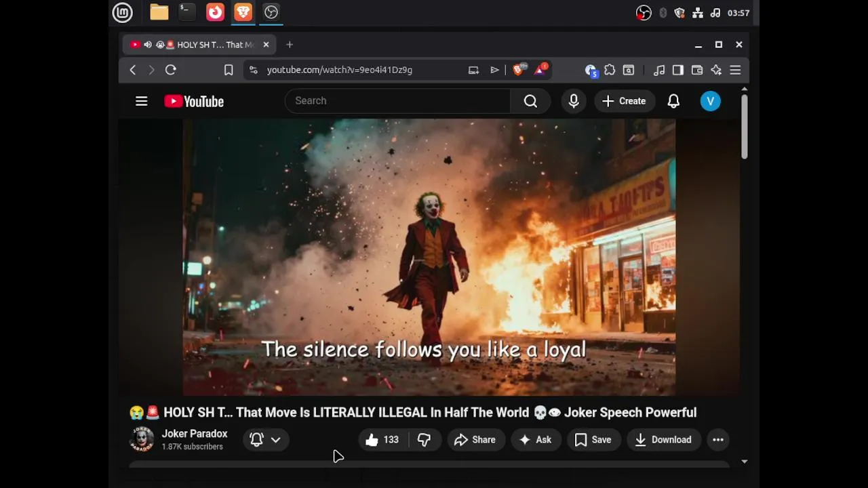Click the video player frame
The image size is (868, 488).
pyautogui.click(x=429, y=257)
